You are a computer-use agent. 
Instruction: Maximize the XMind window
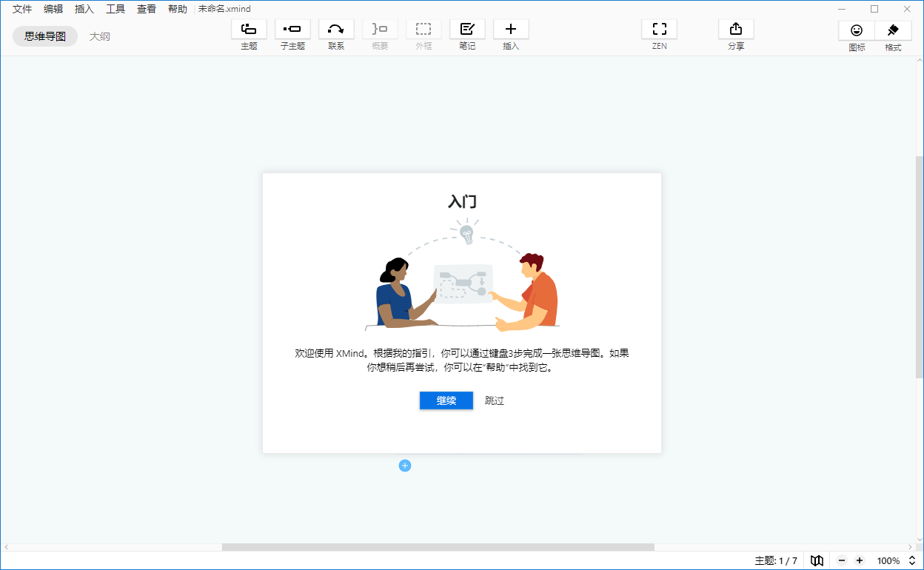coord(874,9)
